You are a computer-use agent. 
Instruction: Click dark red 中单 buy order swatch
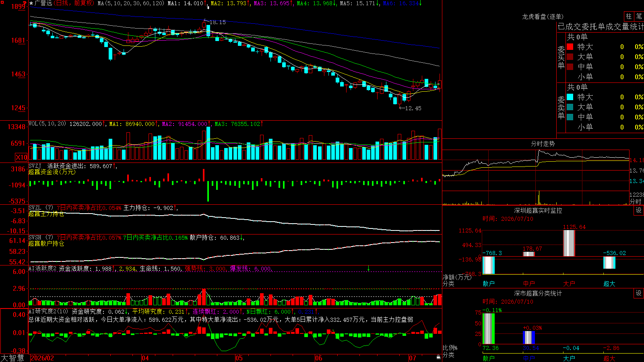[x=570, y=67]
